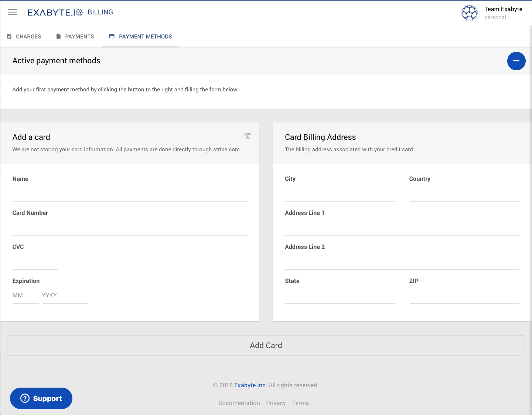Click the file icon next to PAYMENTS
The width and height of the screenshot is (532, 415).
pos(58,36)
